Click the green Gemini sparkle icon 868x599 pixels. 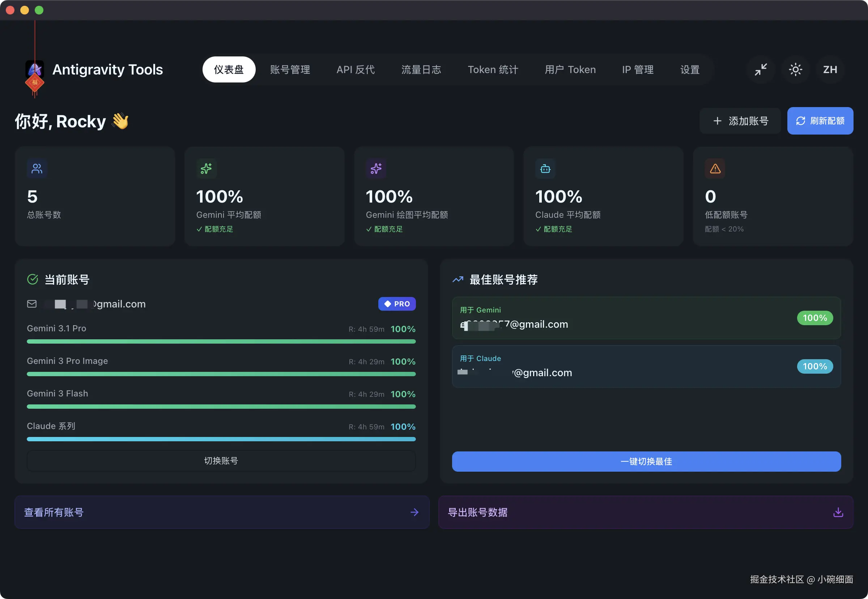(206, 169)
